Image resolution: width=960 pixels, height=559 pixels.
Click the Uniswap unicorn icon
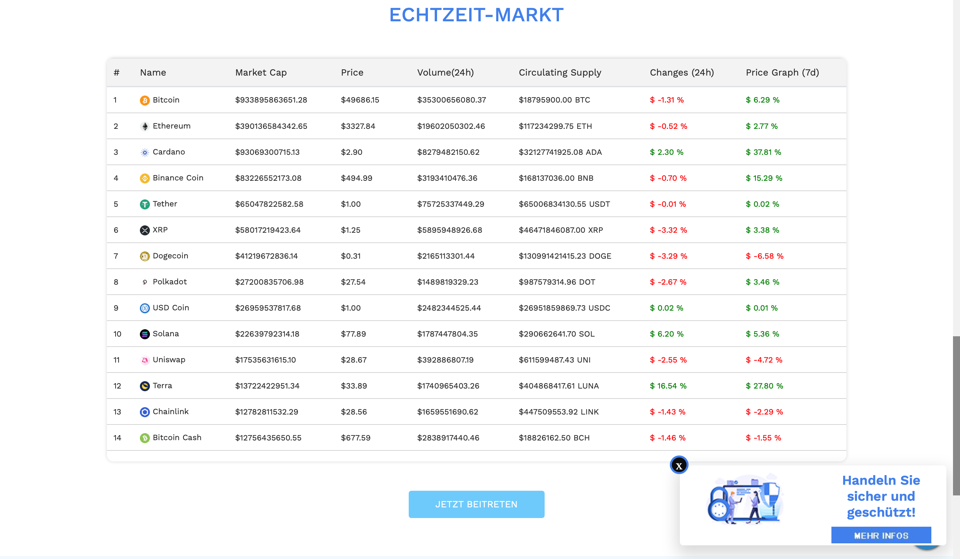144,360
